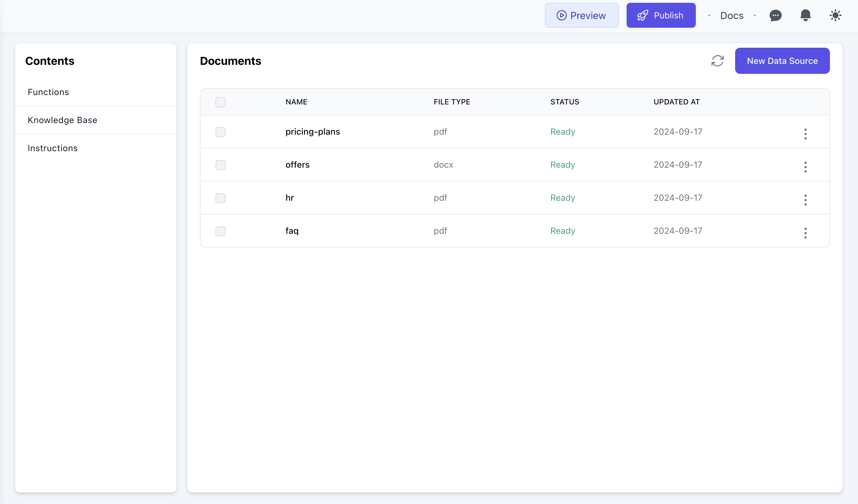
Task: Open the kebab menu for pricing-plans
Action: (806, 134)
